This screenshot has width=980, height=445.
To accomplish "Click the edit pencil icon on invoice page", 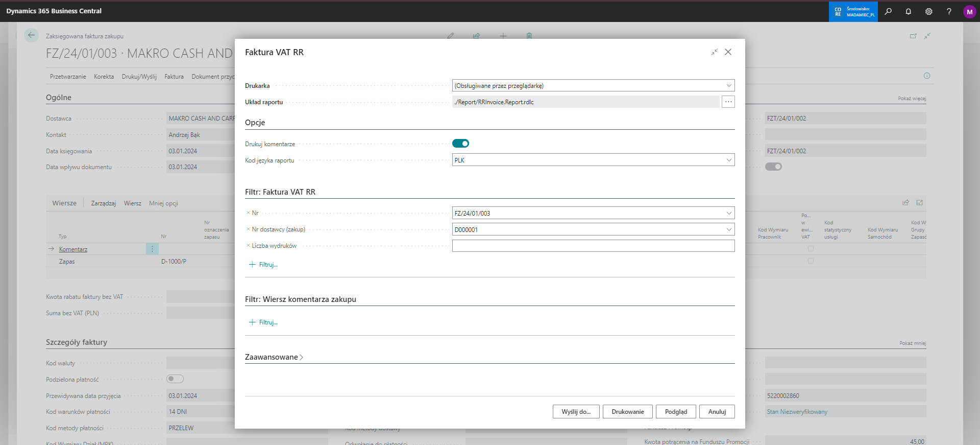I will coord(450,36).
